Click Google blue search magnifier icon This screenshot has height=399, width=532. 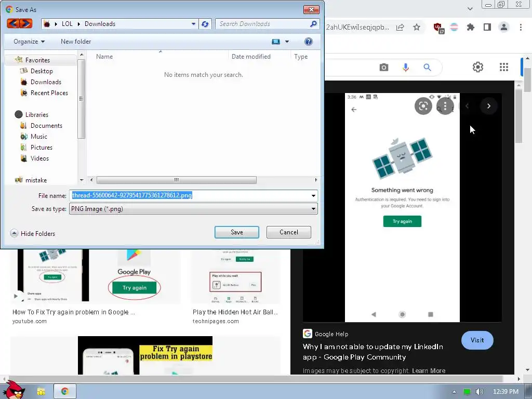[427, 67]
